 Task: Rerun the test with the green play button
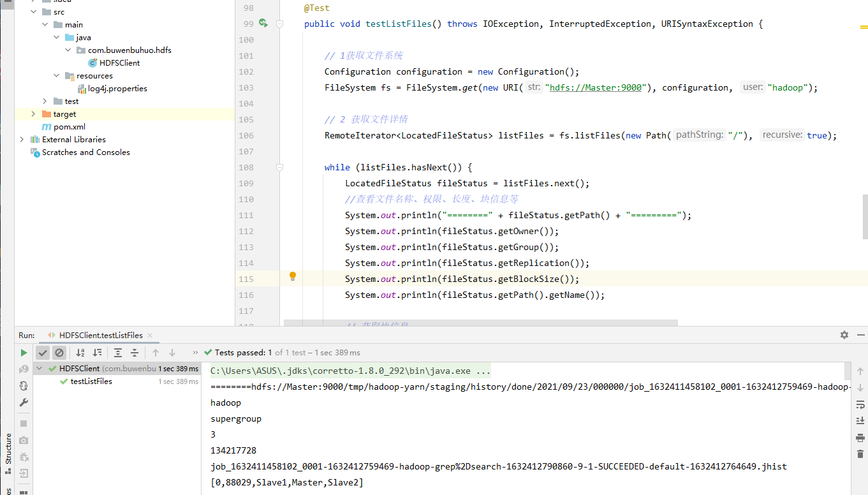24,352
